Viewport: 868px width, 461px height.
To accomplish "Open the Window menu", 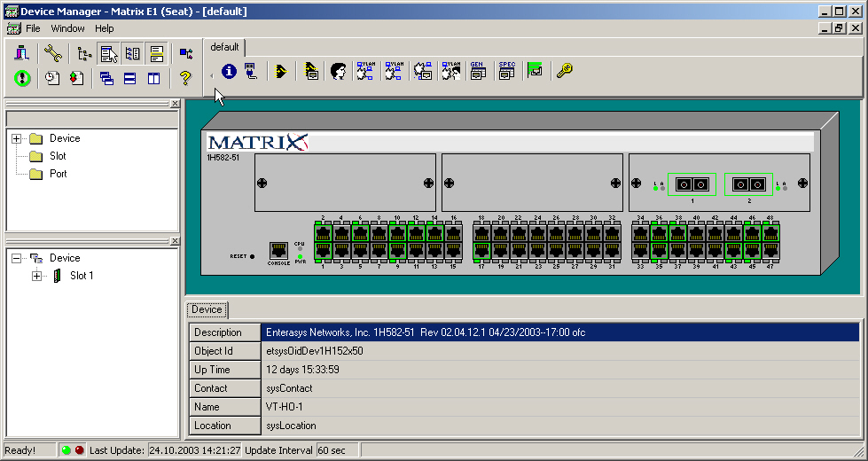I will (67, 28).
